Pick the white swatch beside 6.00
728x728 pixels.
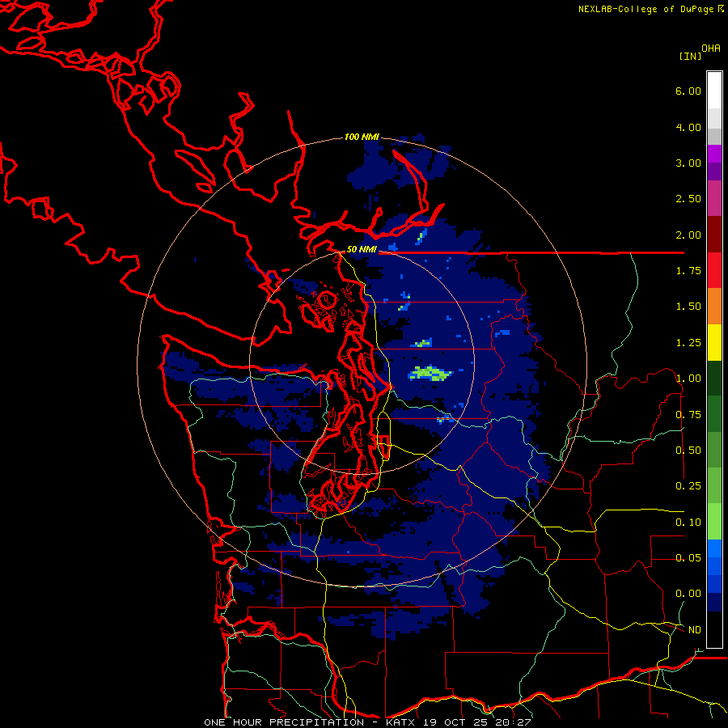[x=714, y=90]
